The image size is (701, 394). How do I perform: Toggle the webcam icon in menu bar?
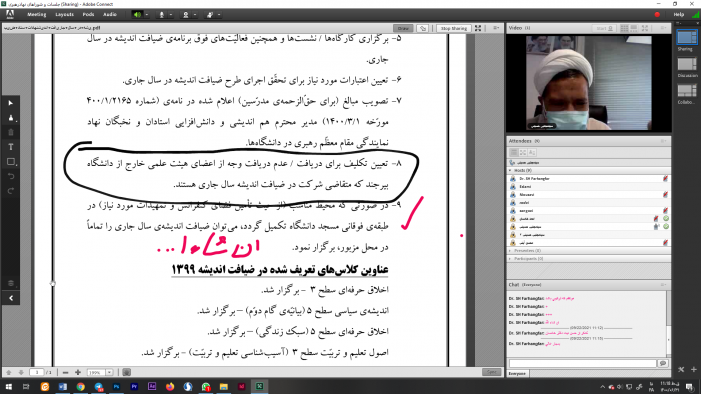click(x=186, y=15)
